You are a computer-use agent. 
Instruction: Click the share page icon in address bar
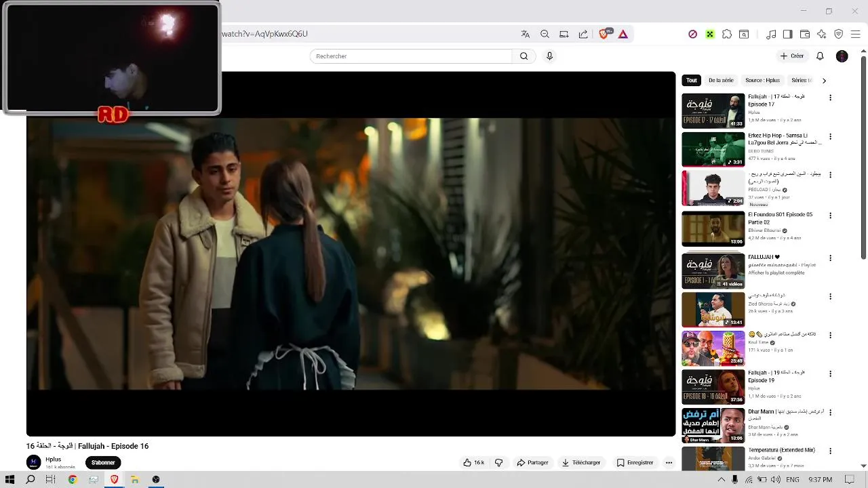pyautogui.click(x=583, y=34)
